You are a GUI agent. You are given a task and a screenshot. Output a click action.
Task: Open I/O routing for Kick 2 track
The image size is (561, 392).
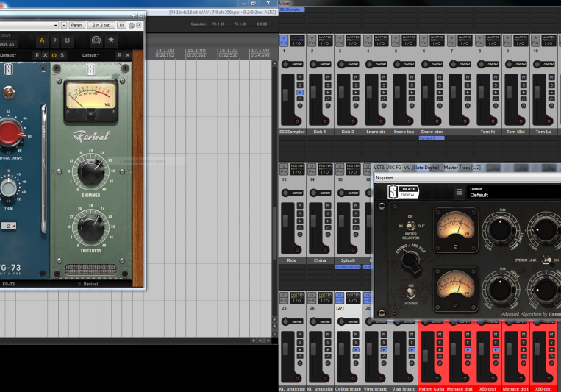pyautogui.click(x=353, y=40)
